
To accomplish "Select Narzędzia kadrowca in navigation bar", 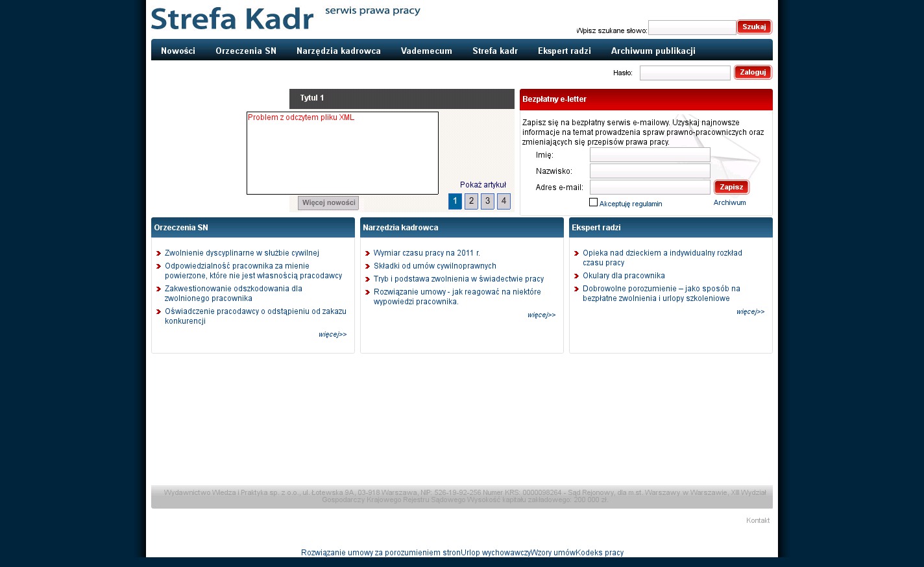I will [339, 51].
